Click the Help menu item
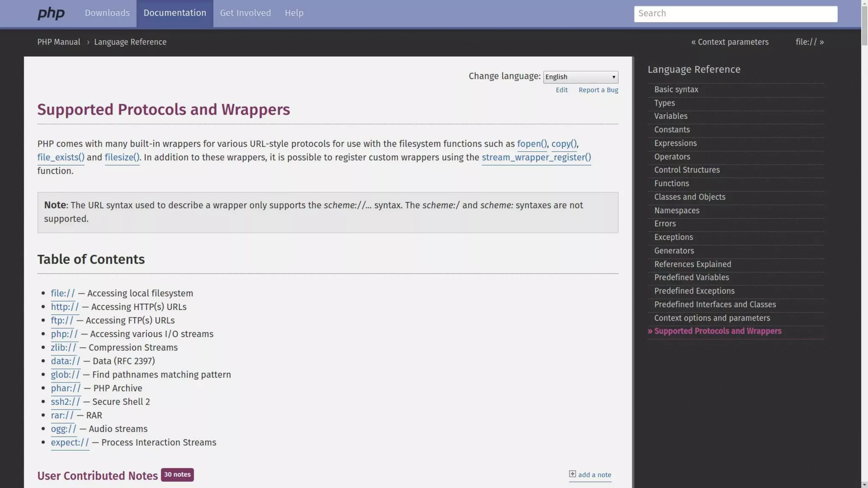 coord(294,13)
